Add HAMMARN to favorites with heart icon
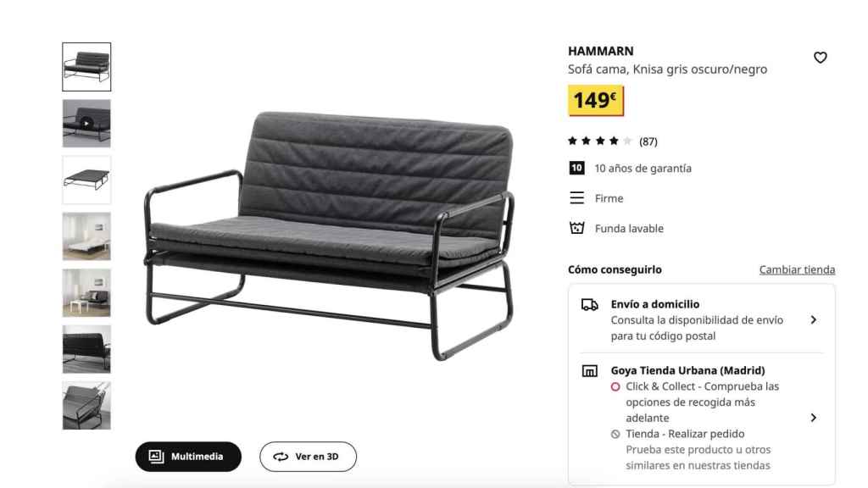Screen dimensions: 868x488 (x=820, y=58)
